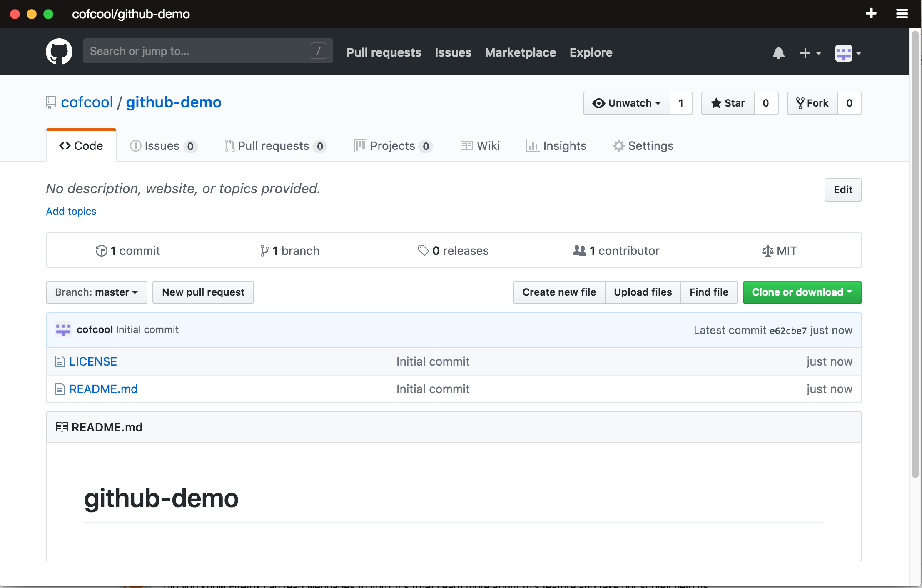Expand the Unwatch dropdown
The width and height of the screenshot is (922, 588).
pyautogui.click(x=627, y=103)
